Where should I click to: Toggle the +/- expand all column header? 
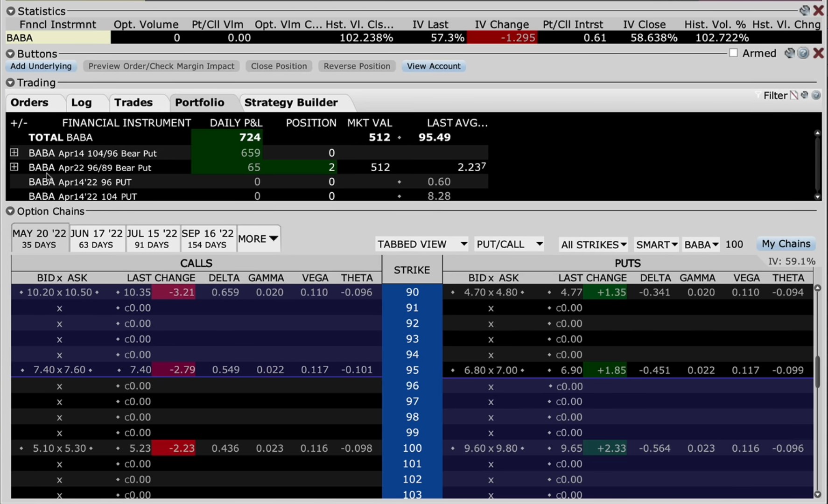point(19,123)
